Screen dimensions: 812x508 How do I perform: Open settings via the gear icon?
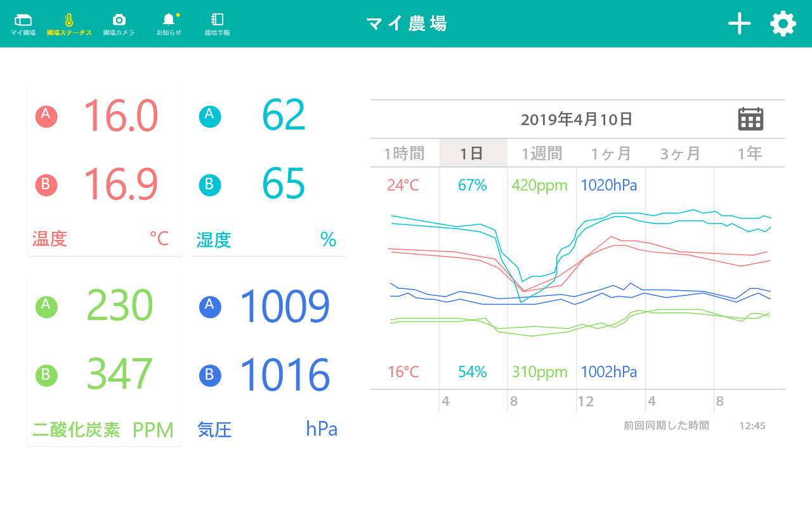point(783,23)
